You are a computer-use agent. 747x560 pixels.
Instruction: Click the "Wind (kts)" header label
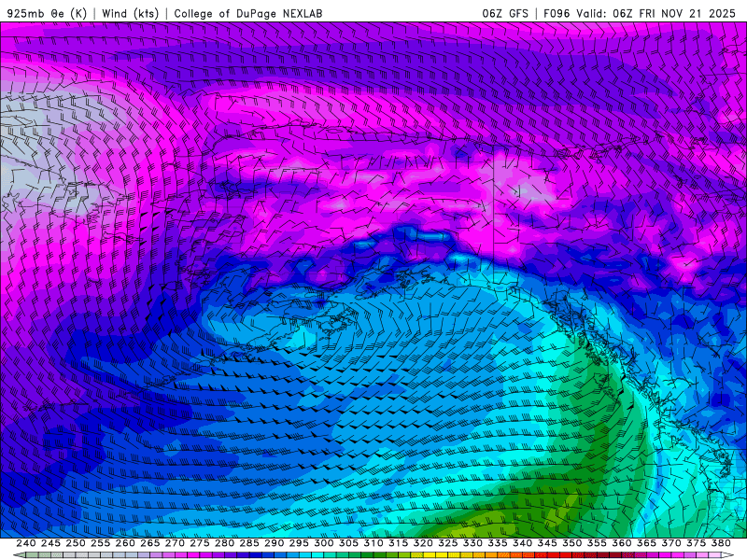(130, 13)
